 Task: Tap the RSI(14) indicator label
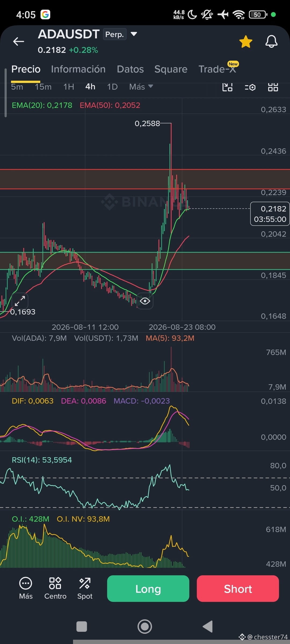coord(42,460)
